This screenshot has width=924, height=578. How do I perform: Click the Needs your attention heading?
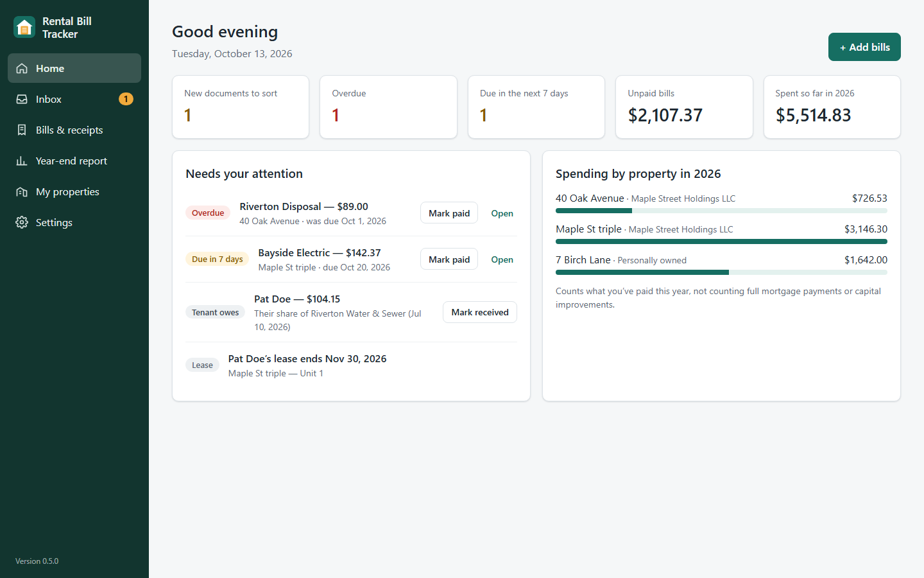(244, 173)
